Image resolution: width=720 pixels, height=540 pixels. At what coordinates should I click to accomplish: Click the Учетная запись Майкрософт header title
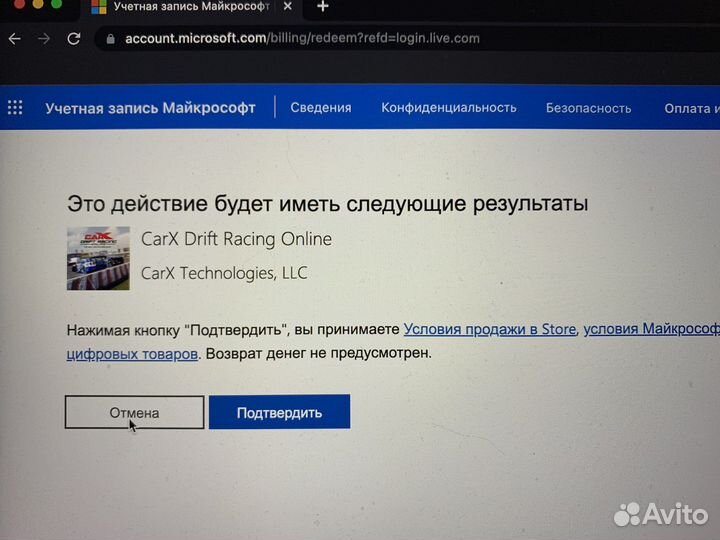(x=150, y=108)
